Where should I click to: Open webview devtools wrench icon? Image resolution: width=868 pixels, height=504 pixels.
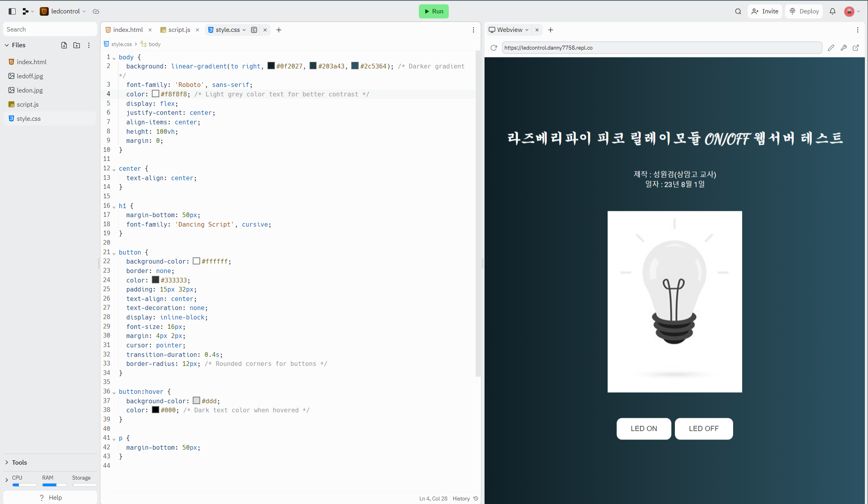click(x=844, y=48)
